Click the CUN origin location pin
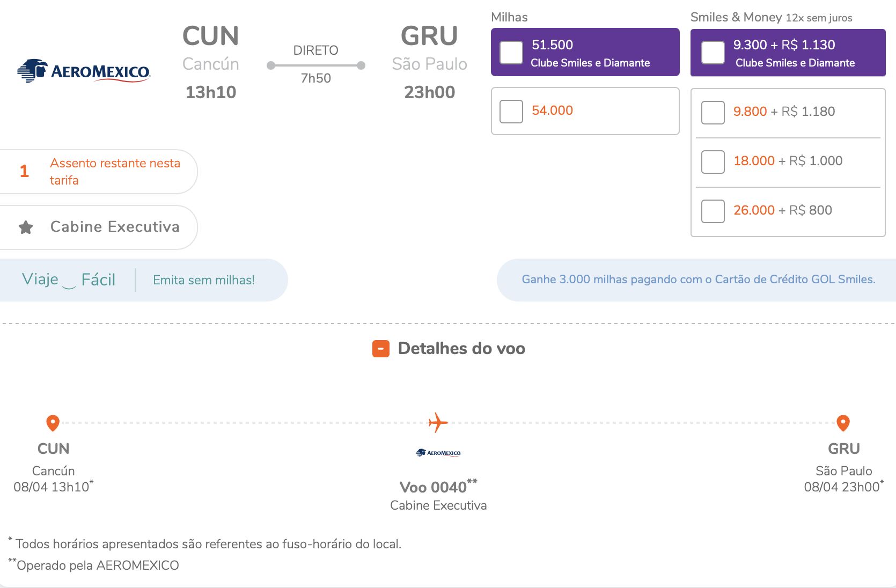Screen dimensions: 896x588 pyautogui.click(x=53, y=423)
